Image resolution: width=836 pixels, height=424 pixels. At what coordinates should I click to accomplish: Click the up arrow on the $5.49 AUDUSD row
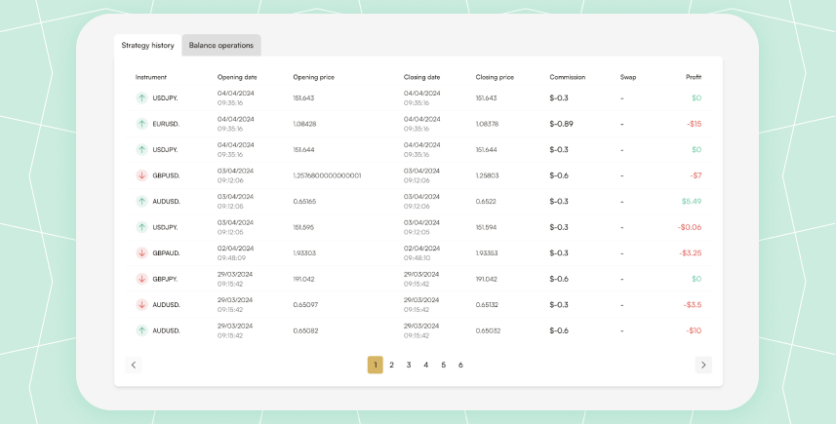142,201
